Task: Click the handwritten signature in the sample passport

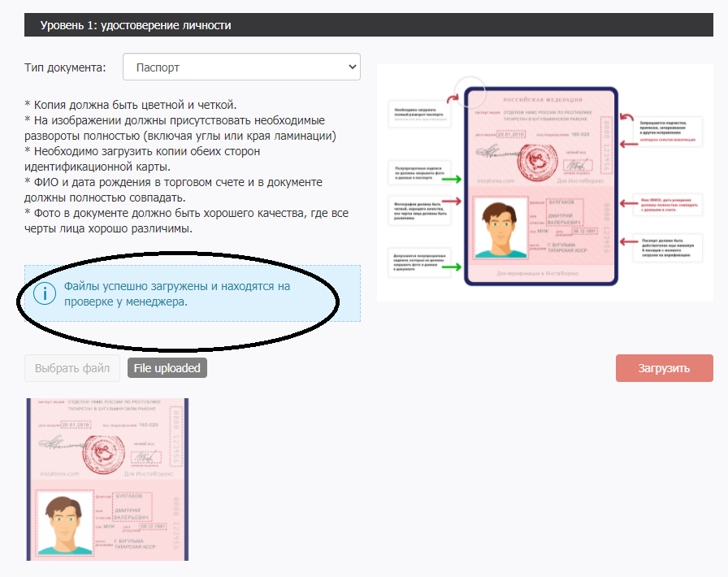Action: (495, 152)
